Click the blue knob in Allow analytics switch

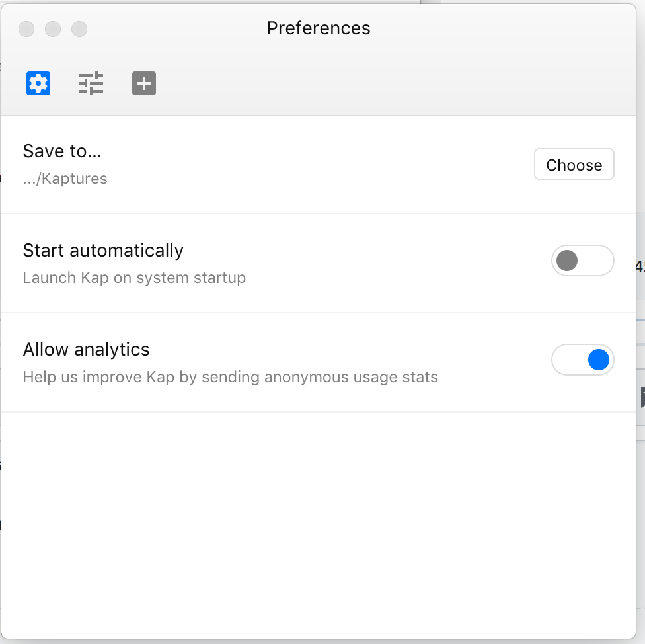point(599,360)
